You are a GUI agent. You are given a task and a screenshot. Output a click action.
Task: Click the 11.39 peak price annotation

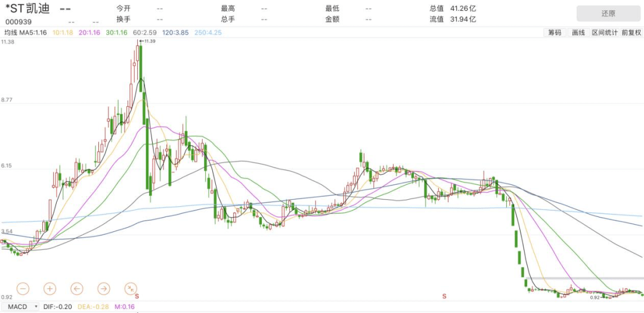(x=148, y=41)
